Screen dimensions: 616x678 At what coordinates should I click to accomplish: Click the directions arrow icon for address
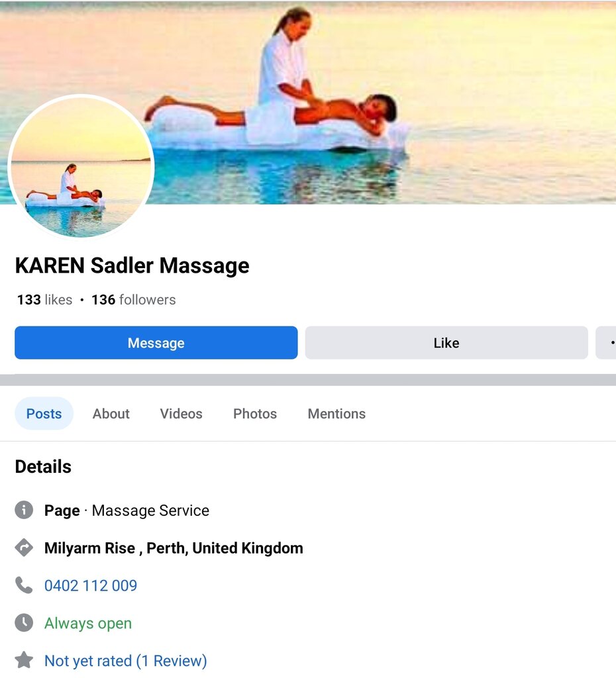(24, 548)
